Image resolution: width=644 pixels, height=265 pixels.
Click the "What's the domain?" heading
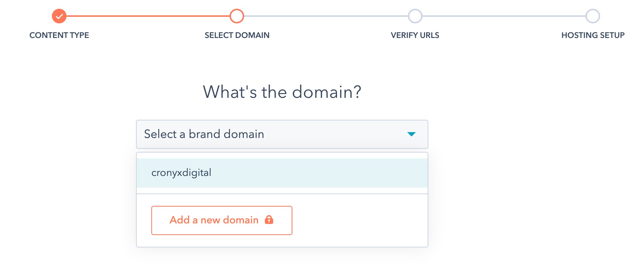[281, 92]
